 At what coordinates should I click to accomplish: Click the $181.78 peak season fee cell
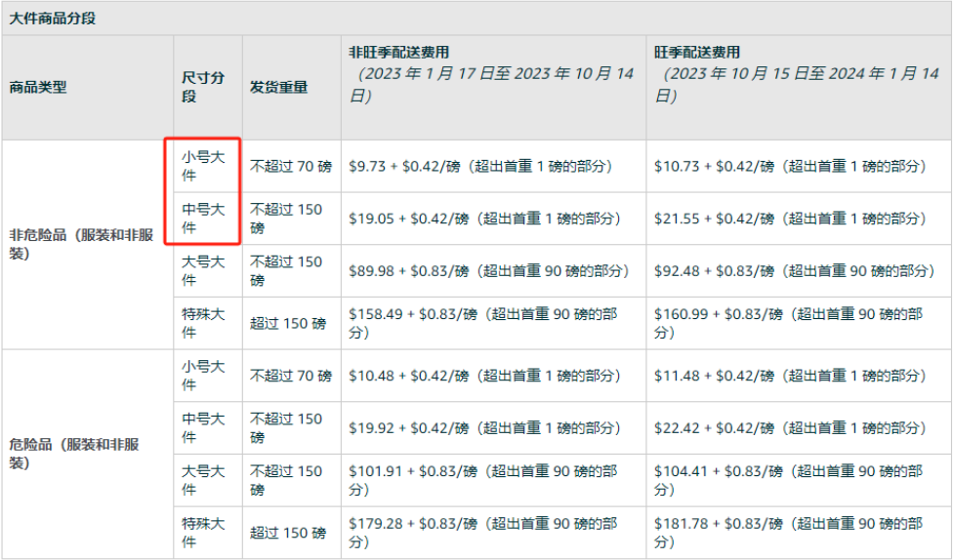788,533
